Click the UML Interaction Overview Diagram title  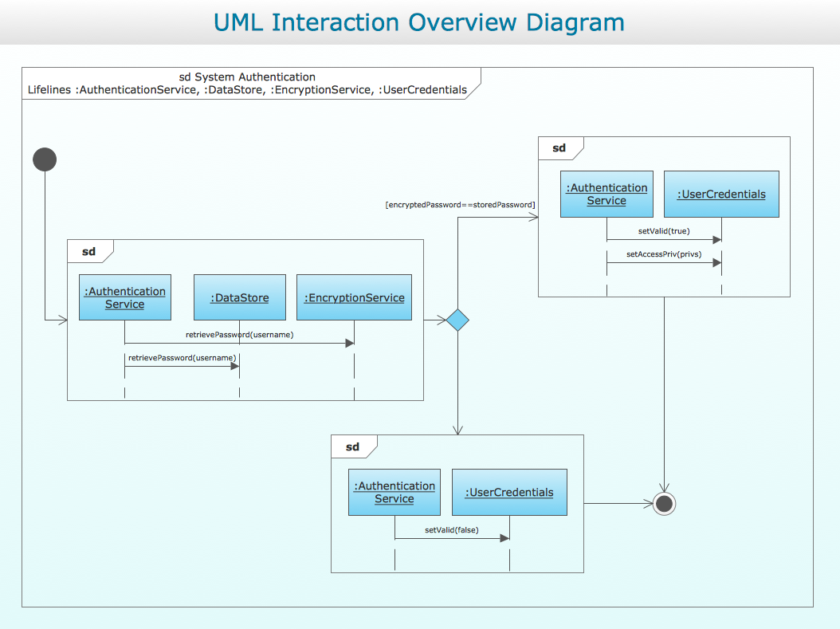click(x=419, y=22)
